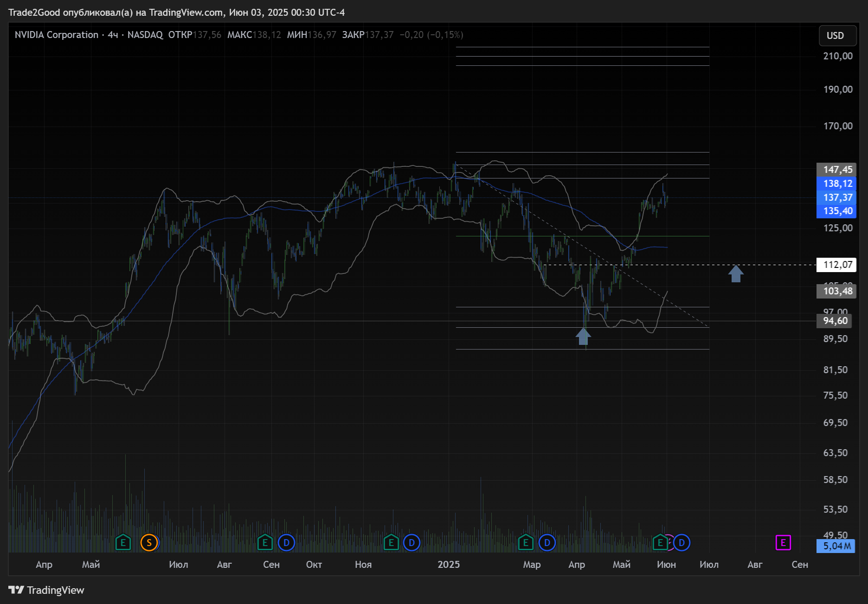Select the up arrow beneath the 112,07 dashed line
Viewport: 868px width, 604px height.
(x=736, y=273)
